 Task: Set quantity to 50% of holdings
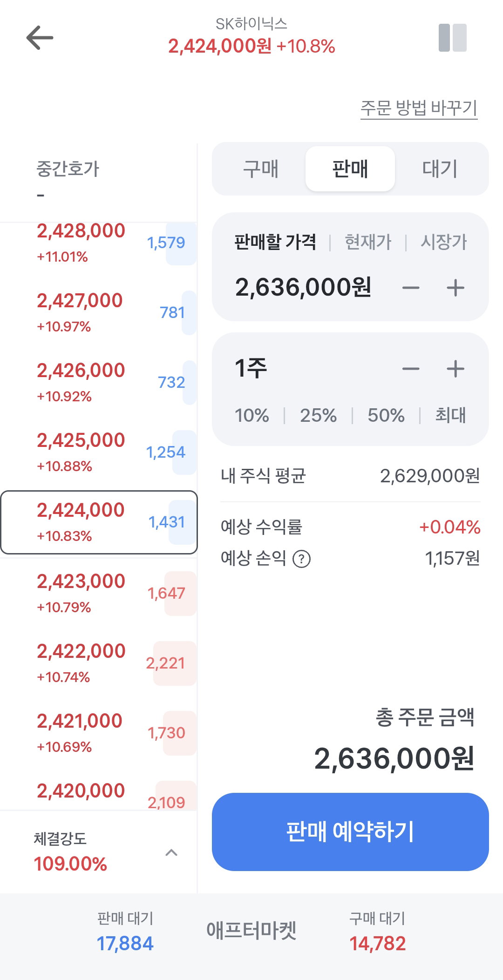[x=386, y=415]
